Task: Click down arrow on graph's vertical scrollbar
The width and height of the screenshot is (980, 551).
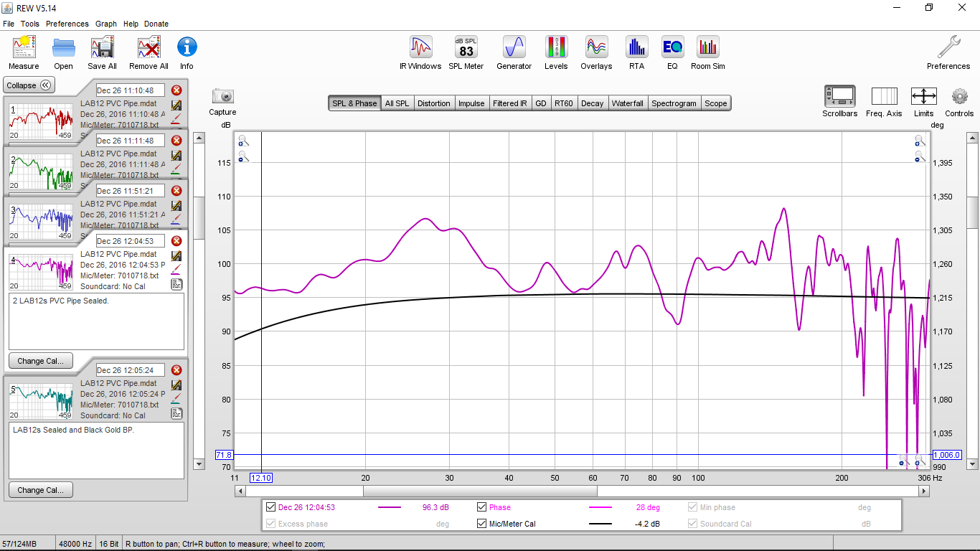Action: point(972,464)
